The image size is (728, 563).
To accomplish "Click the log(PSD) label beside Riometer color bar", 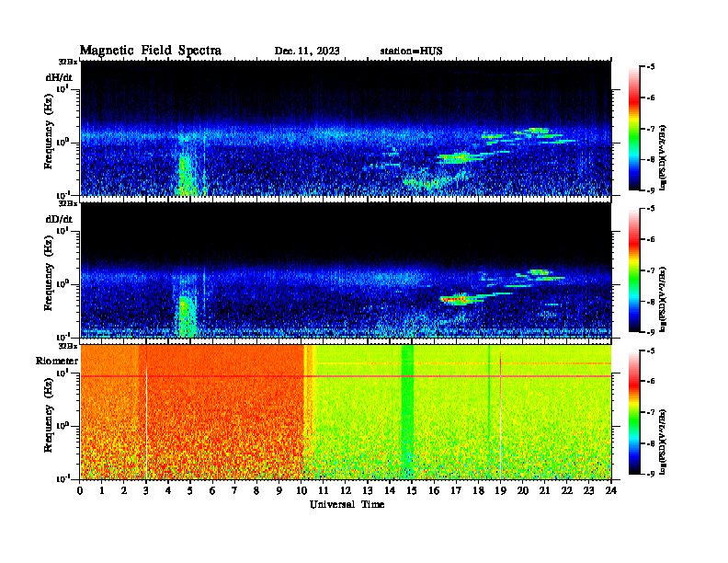I will [663, 442].
